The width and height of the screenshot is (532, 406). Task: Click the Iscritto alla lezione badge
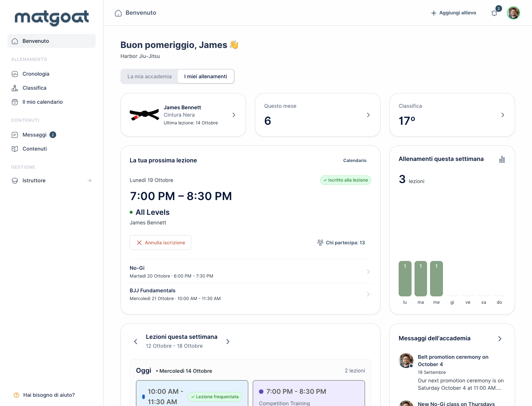point(345,180)
